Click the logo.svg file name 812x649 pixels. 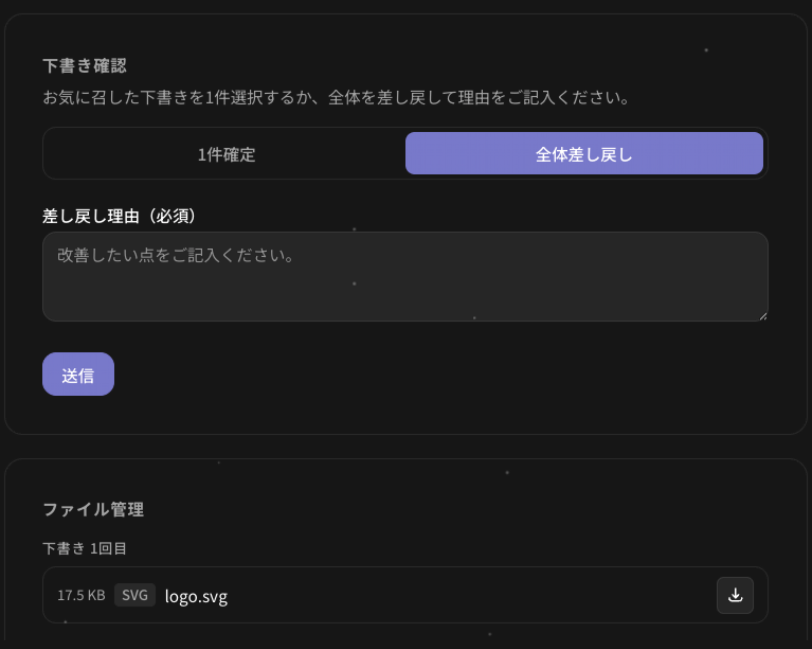[196, 596]
